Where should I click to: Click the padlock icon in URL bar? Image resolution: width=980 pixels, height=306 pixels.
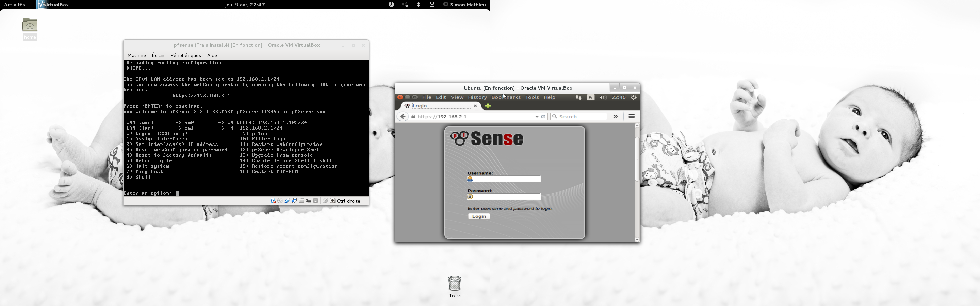413,117
